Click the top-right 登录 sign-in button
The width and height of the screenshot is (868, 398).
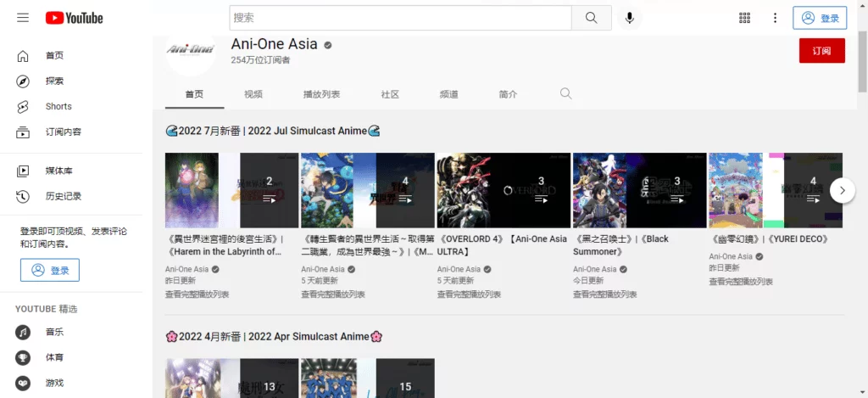tap(820, 18)
